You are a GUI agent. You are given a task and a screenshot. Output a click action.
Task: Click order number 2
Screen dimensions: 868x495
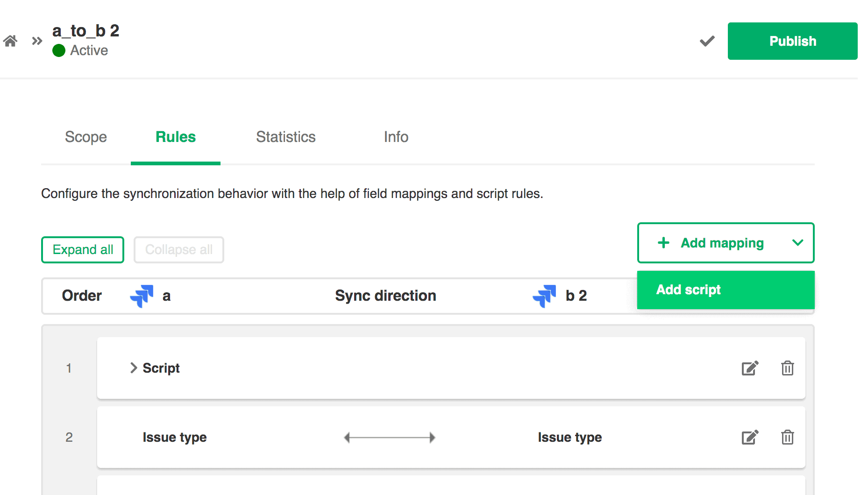click(69, 438)
